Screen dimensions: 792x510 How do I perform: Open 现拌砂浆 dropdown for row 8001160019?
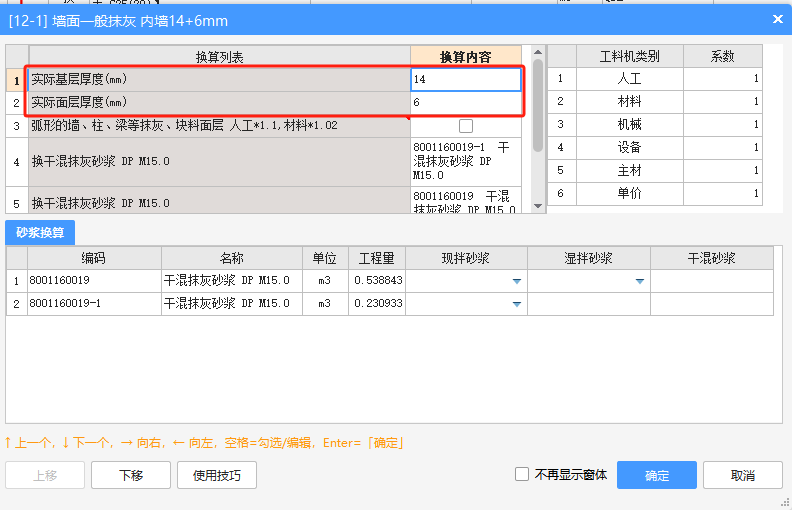(x=517, y=281)
